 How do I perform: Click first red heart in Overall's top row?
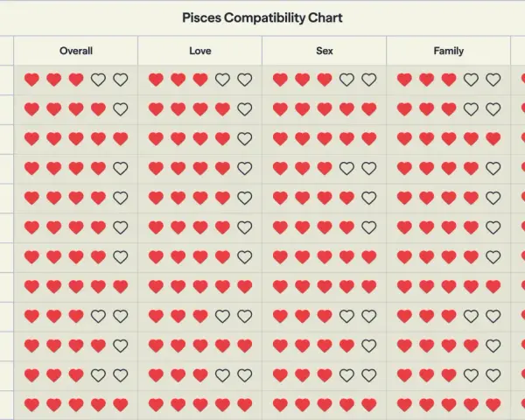pos(31,80)
